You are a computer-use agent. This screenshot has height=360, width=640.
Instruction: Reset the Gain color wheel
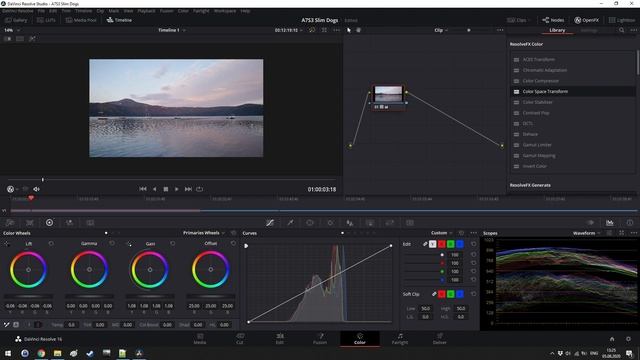coord(173,243)
